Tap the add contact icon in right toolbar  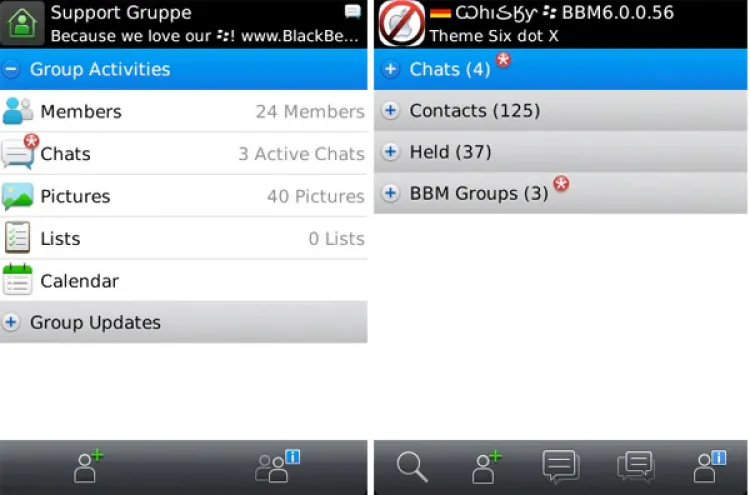(486, 467)
